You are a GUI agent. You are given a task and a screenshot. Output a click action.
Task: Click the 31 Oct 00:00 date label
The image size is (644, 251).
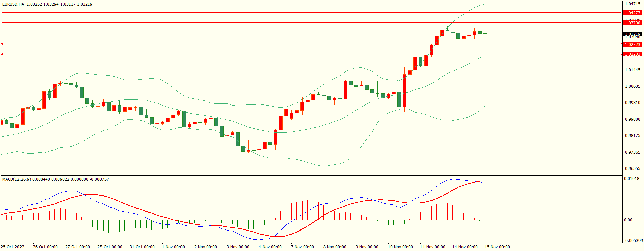pos(142,247)
